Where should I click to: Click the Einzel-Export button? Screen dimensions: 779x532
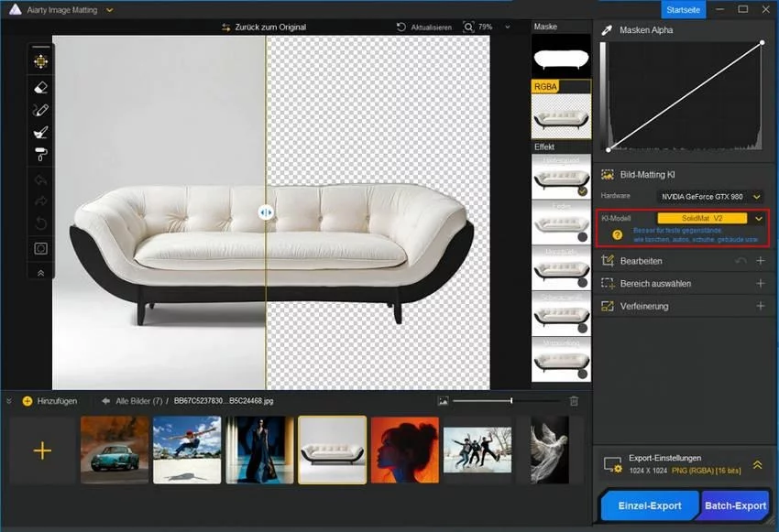tap(650, 505)
